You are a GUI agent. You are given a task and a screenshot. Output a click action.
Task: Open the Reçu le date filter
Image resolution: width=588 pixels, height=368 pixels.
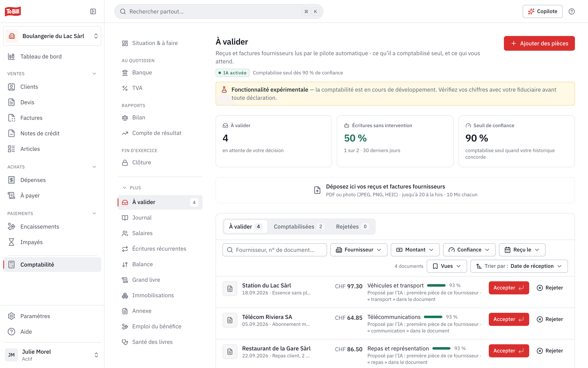(522, 250)
